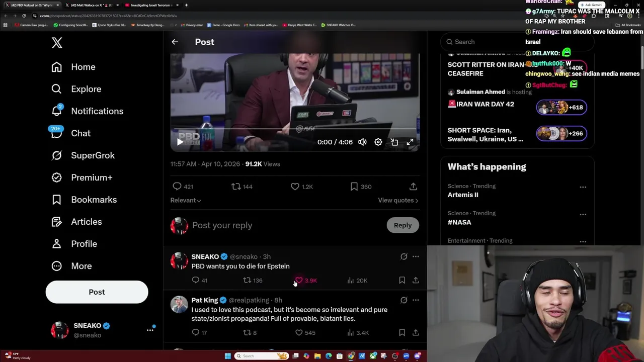
Task: Open the More menu in sidebar
Action: click(71, 266)
